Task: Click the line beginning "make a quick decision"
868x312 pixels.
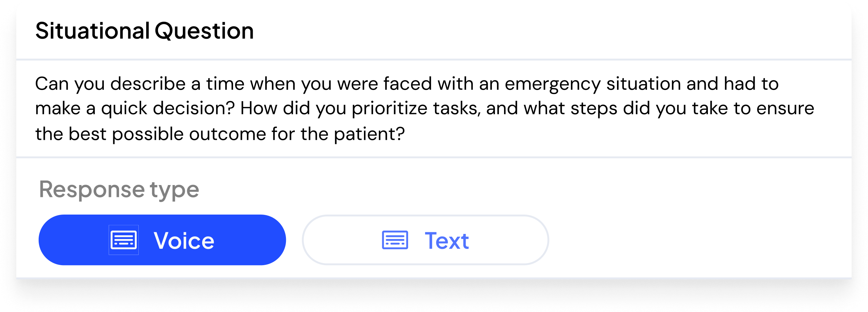Action: (425, 109)
